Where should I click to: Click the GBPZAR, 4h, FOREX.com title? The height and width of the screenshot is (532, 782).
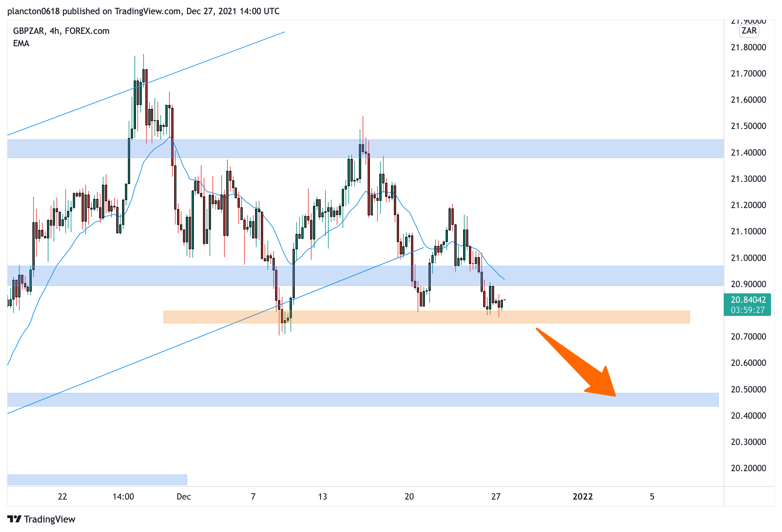coord(61,31)
